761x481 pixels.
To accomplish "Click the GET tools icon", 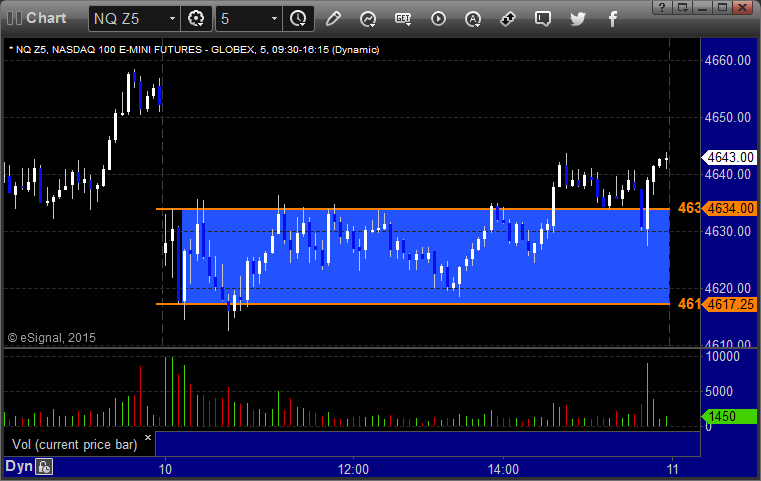I will click(x=403, y=19).
